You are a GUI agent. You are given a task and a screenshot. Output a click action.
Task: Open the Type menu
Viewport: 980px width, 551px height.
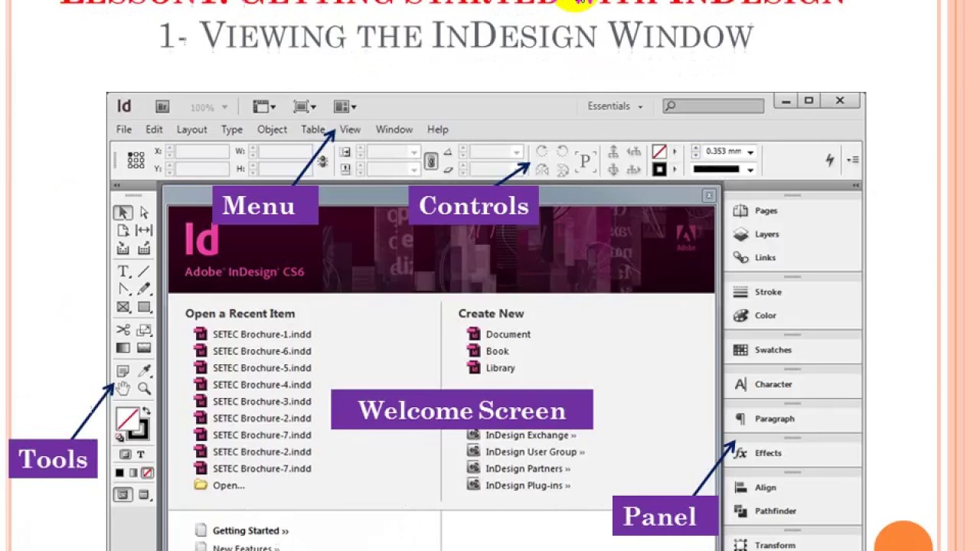[232, 129]
